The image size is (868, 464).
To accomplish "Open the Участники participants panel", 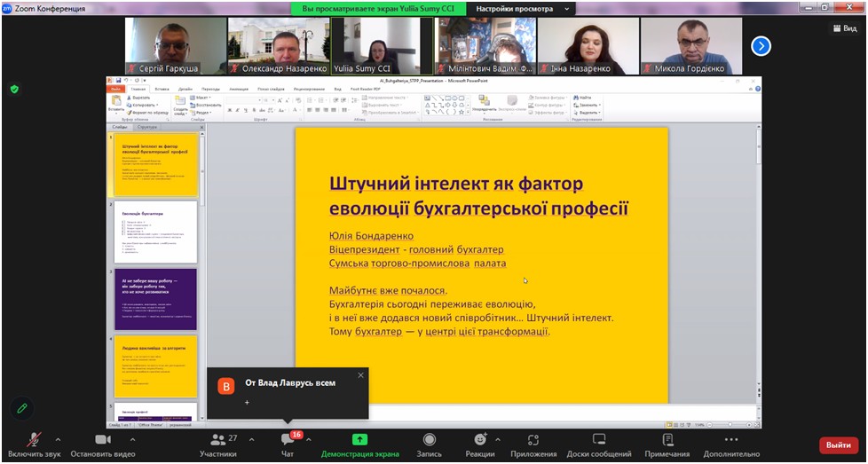I will 217,440.
